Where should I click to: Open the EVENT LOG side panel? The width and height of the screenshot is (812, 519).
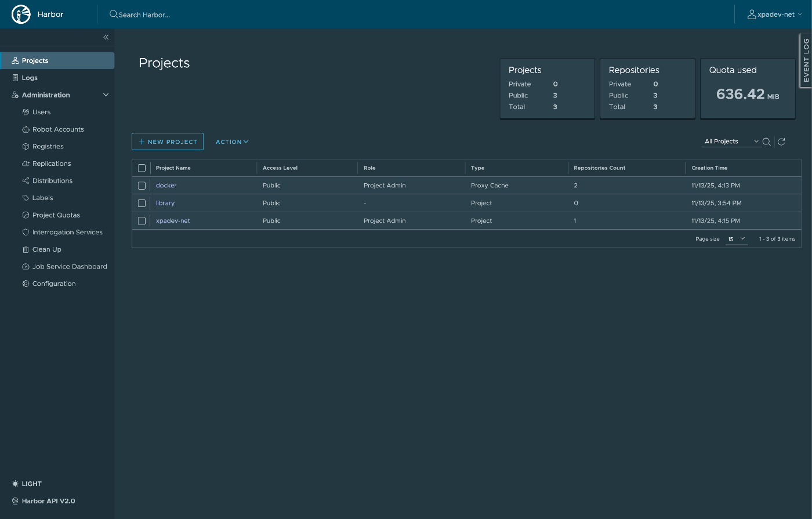point(806,60)
